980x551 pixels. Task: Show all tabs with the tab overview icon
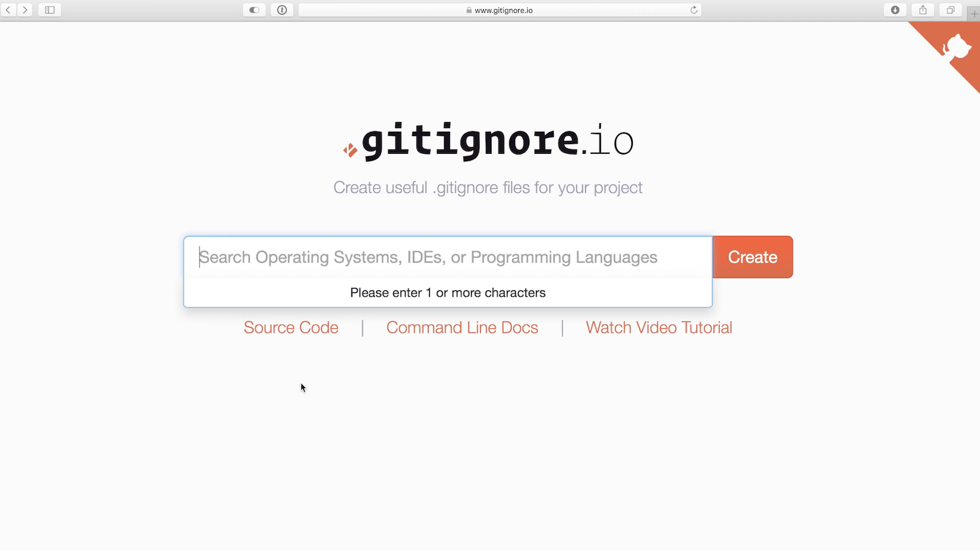tap(951, 10)
